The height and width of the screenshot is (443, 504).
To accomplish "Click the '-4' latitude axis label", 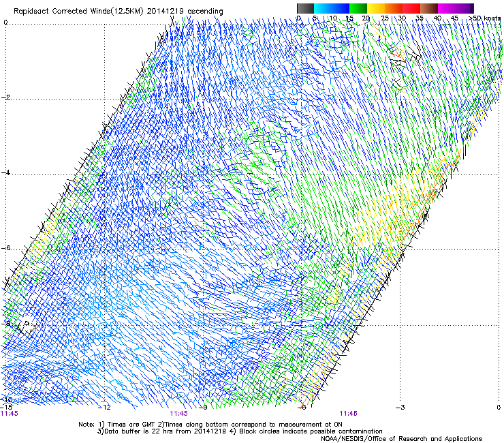I will pyautogui.click(x=5, y=172).
